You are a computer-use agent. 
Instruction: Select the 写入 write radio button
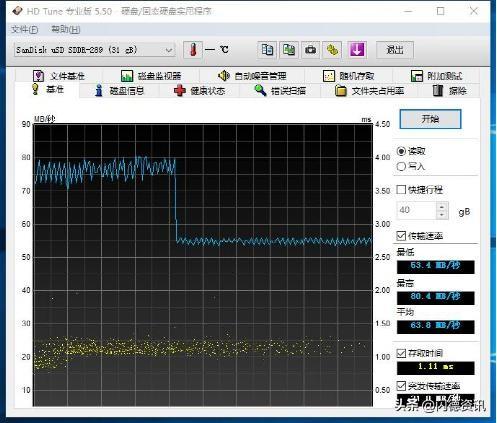point(401,166)
